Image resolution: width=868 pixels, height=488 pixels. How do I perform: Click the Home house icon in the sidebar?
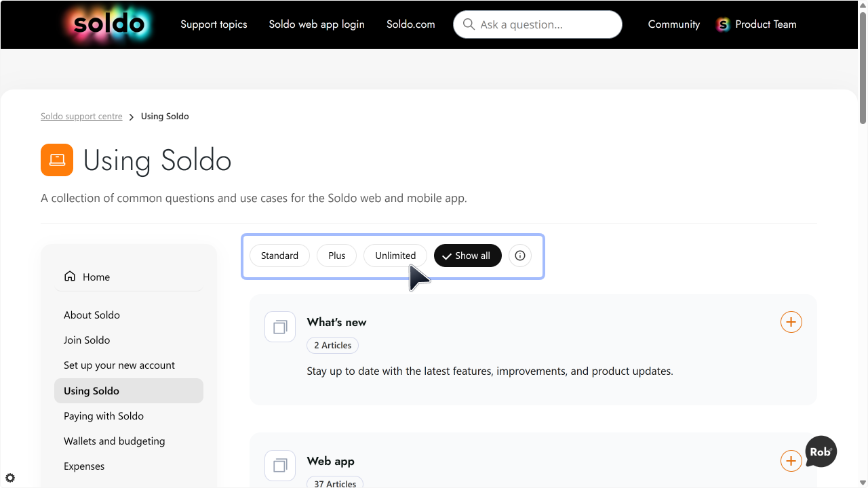click(x=70, y=277)
